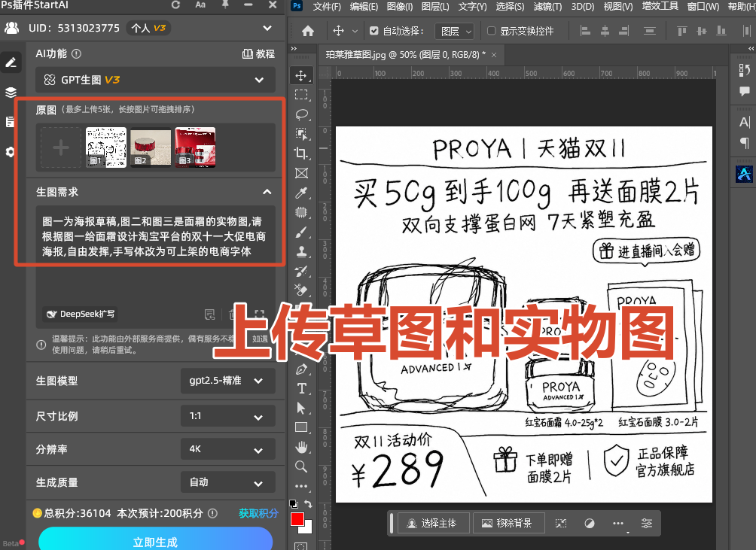
Task: Click the 移除背景 button
Action: (x=508, y=524)
